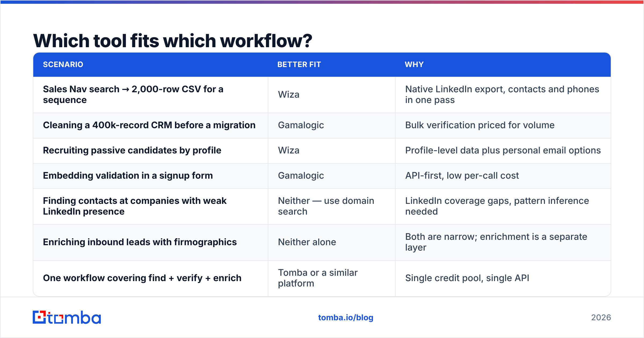Click the 'Which tool fits which workflow?' heading
Viewport: 644px width, 338px height.
click(x=173, y=41)
